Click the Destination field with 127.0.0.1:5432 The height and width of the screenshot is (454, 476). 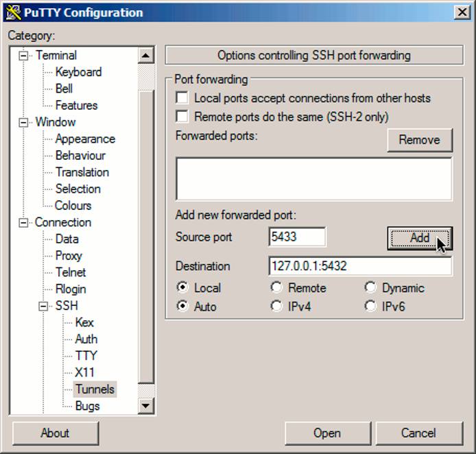[360, 266]
